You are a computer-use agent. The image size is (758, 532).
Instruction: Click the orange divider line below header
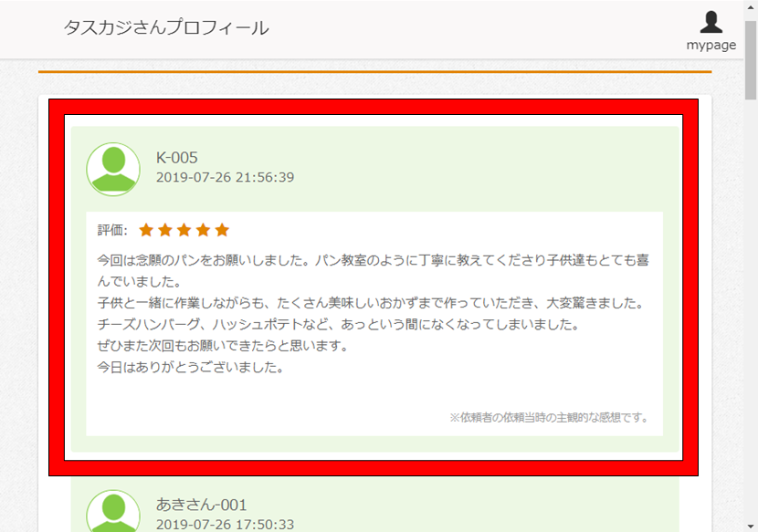pos(374,71)
